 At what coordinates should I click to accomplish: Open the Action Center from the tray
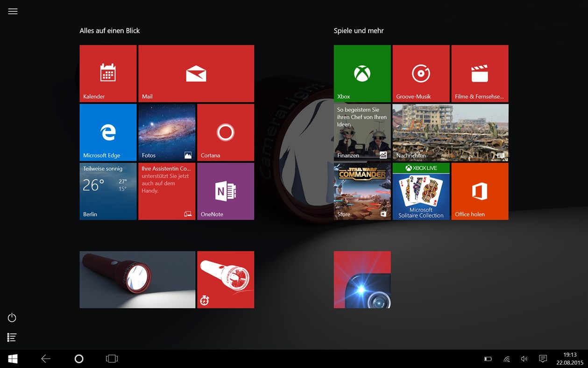pos(543,359)
